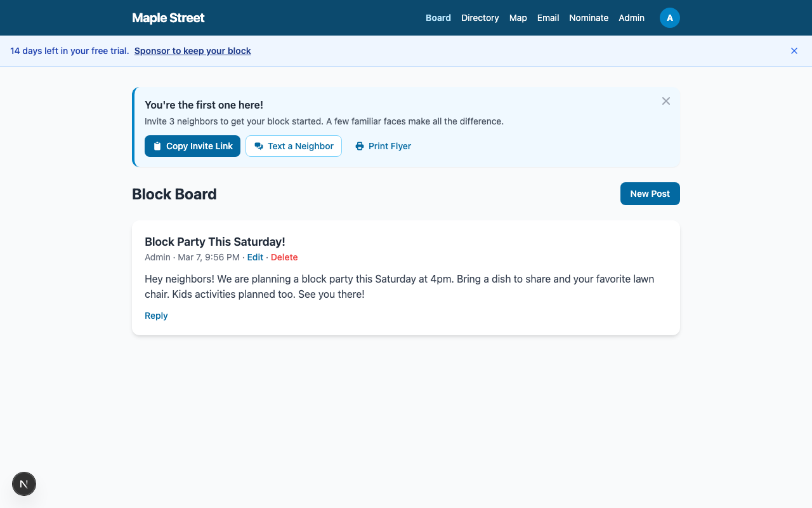The height and width of the screenshot is (508, 812).
Task: Navigate to the Map page
Action: tap(518, 18)
